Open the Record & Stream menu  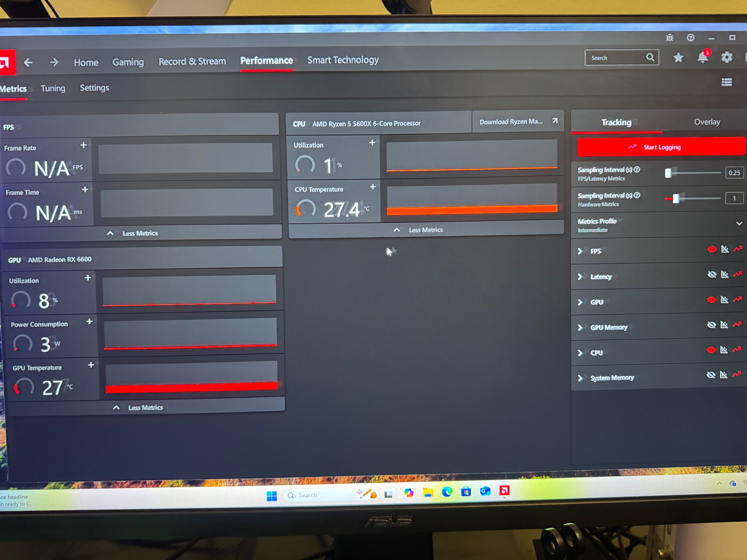(192, 61)
